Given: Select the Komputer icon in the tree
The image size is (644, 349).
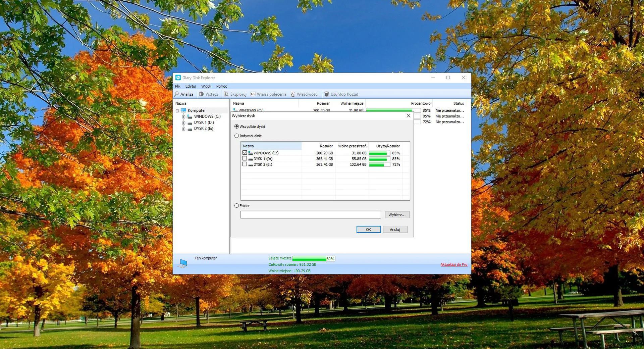Looking at the screenshot, I should [x=183, y=110].
